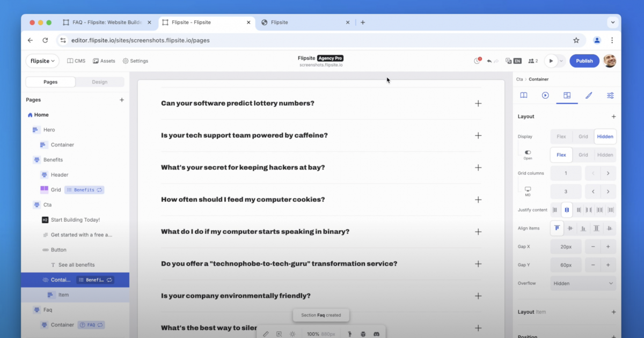Open the CMS panel

pos(76,61)
